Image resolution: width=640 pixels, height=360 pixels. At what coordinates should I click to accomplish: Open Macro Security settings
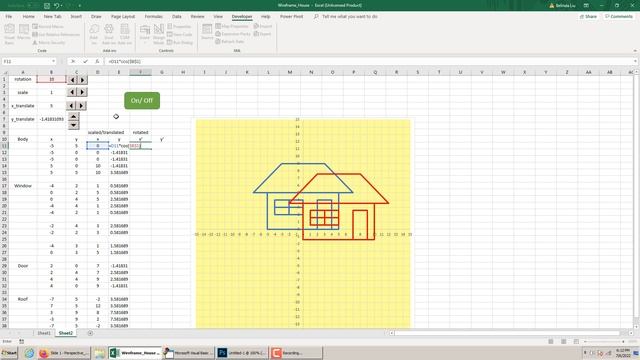[49, 42]
